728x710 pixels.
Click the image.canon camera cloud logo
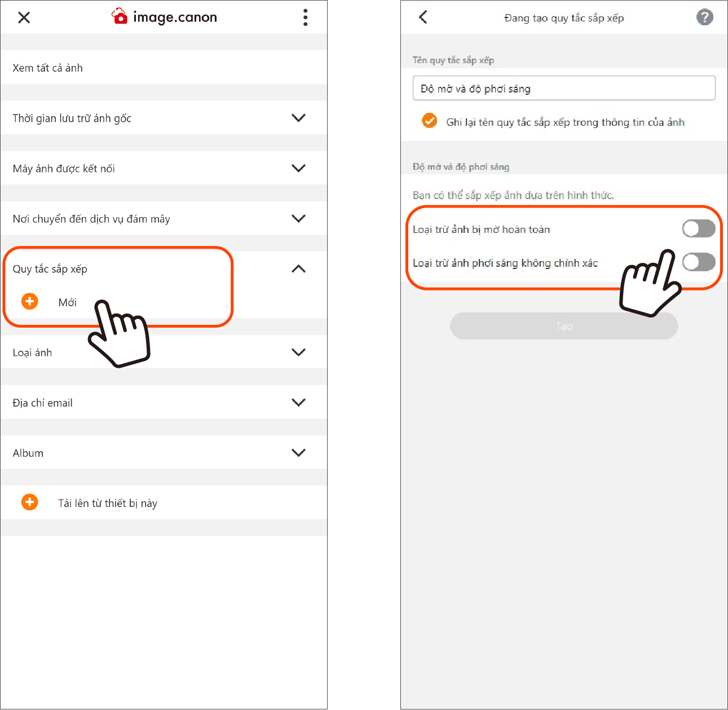(120, 16)
